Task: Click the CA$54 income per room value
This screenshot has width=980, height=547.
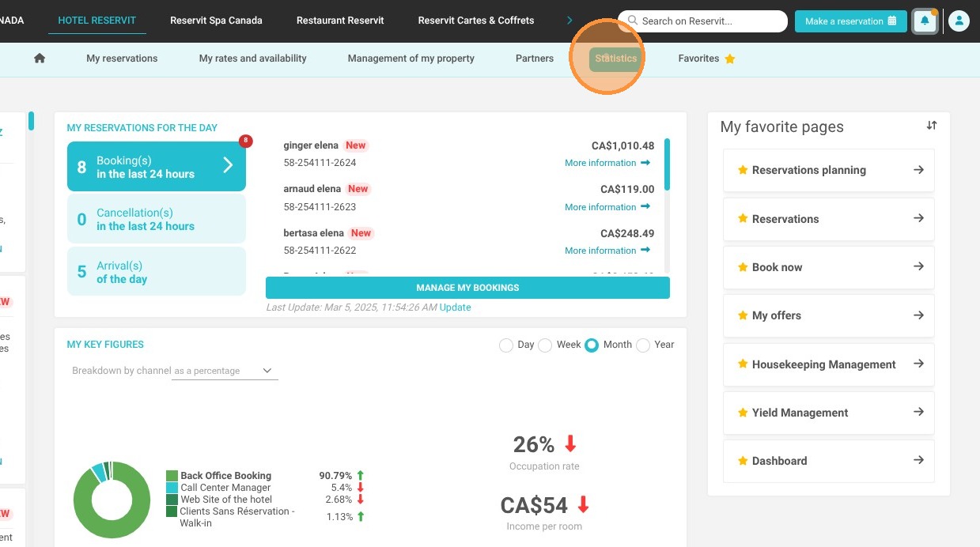Action: [534, 505]
